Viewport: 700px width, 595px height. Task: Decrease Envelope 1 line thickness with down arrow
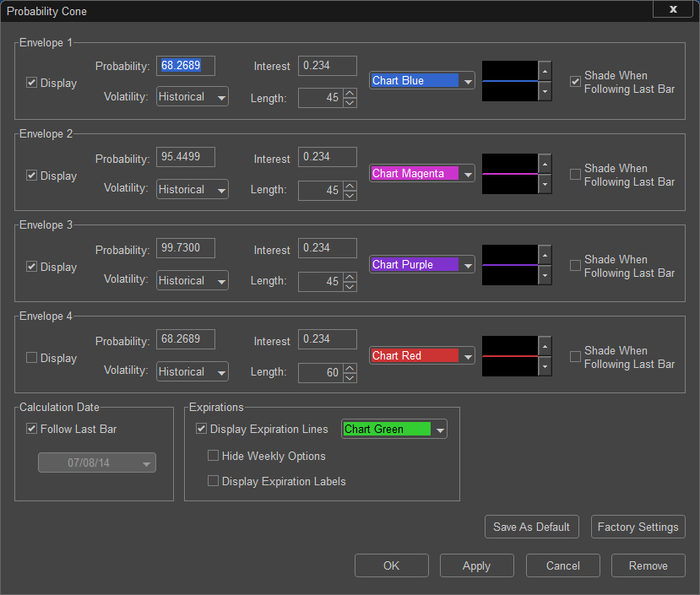(x=545, y=91)
